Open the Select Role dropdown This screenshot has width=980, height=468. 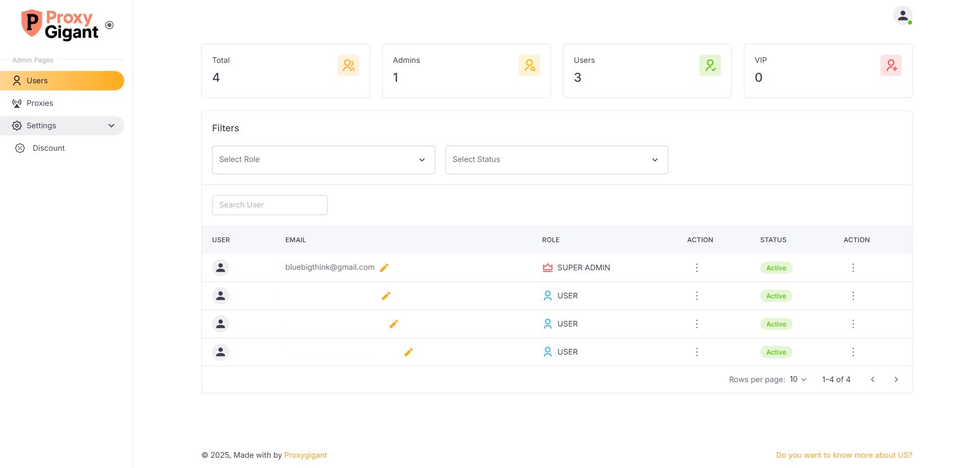tap(323, 160)
